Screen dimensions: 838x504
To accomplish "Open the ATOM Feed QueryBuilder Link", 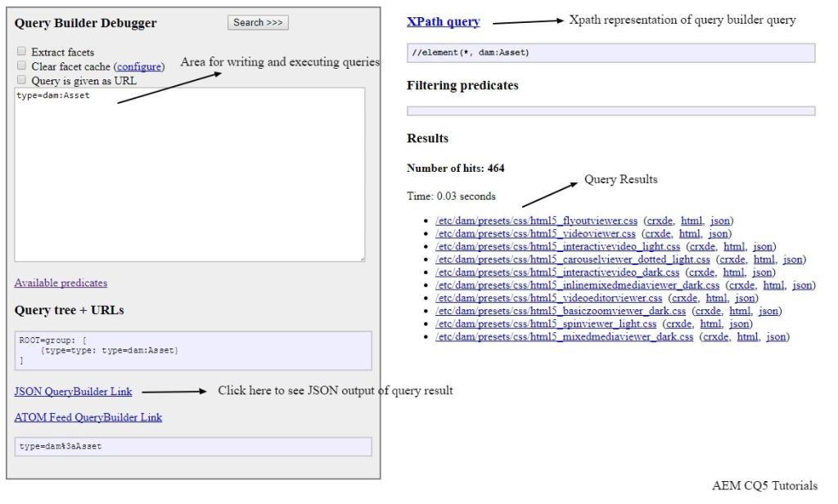I will pos(88,417).
